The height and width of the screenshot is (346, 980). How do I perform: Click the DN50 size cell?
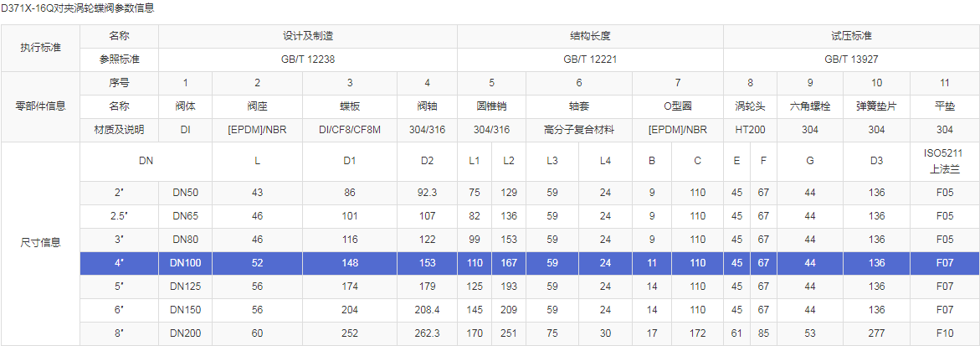tap(185, 193)
